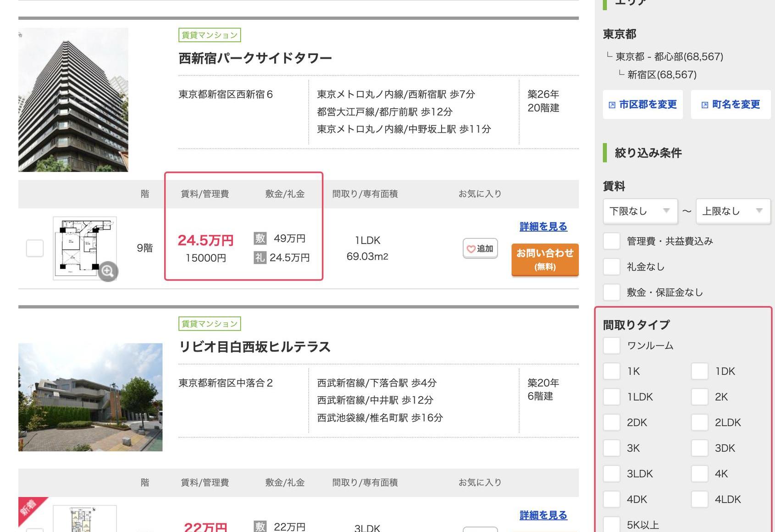Viewport: 775px width, 532px height.
Task: Open the 下限なし minimum rent dropdown
Action: click(640, 211)
